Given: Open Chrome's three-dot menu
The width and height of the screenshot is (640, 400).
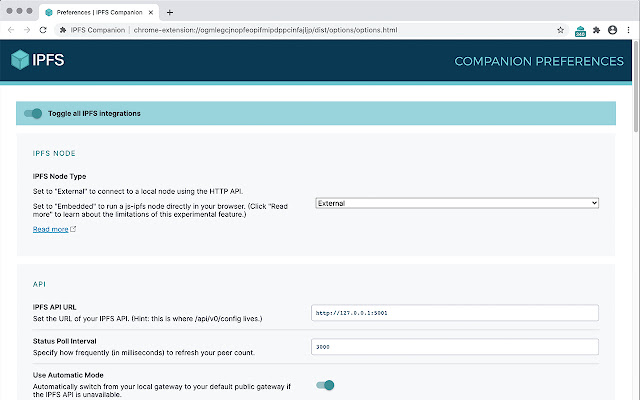Looking at the screenshot, I should tap(628, 30).
